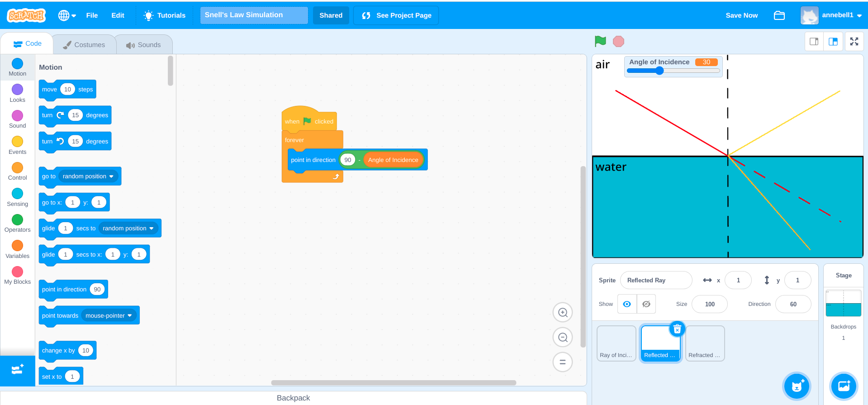Switch to large stage layout
This screenshot has width=868, height=405.
[833, 42]
